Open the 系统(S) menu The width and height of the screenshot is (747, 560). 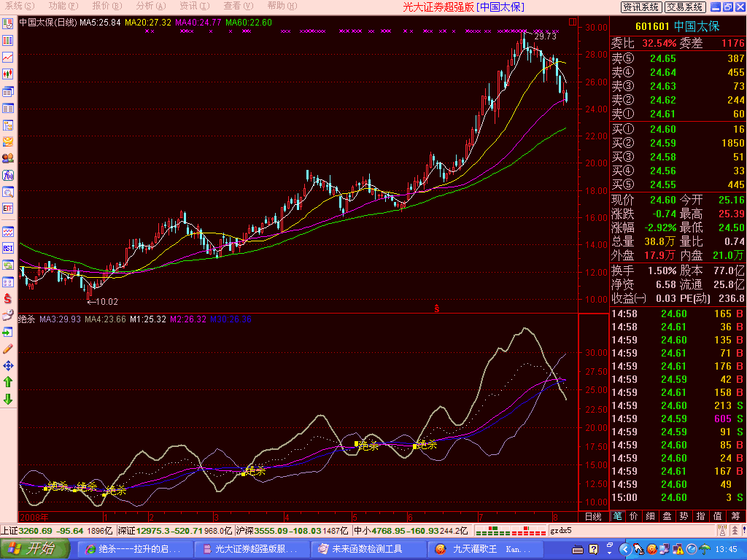pos(20,6)
